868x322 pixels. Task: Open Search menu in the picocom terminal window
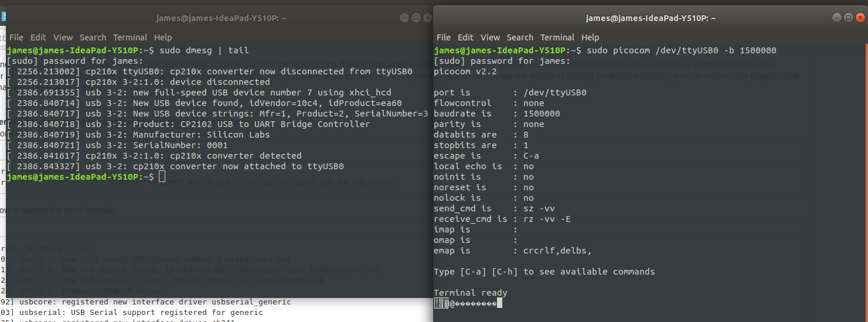click(x=520, y=37)
